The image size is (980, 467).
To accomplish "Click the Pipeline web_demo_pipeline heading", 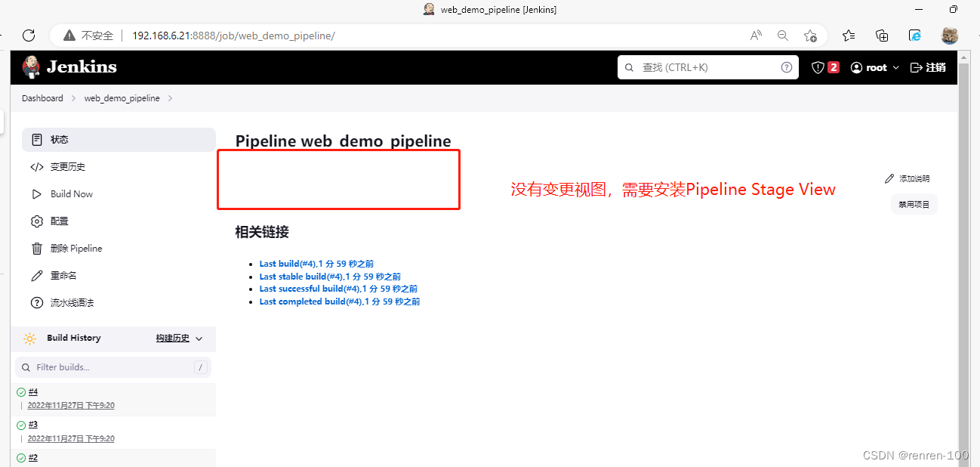I will coord(344,141).
